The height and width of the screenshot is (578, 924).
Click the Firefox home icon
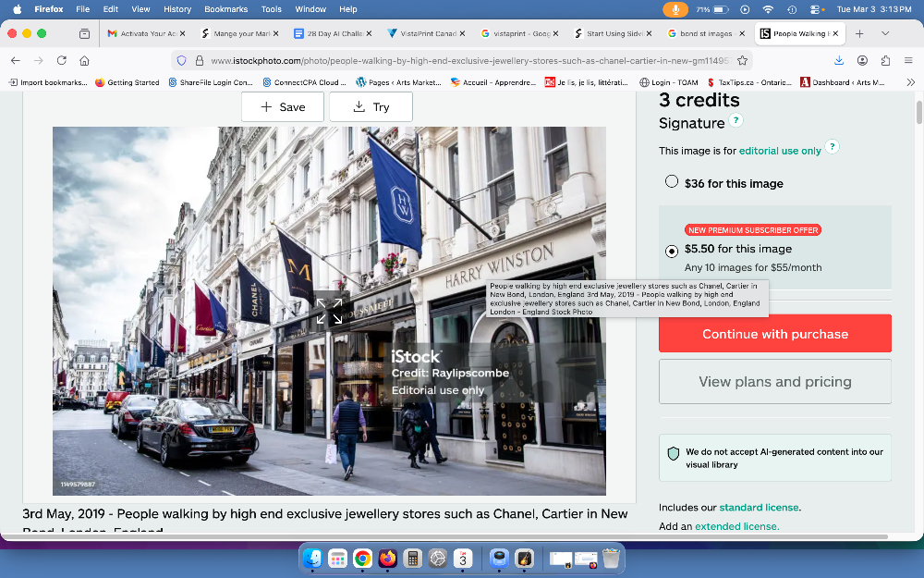(x=84, y=60)
